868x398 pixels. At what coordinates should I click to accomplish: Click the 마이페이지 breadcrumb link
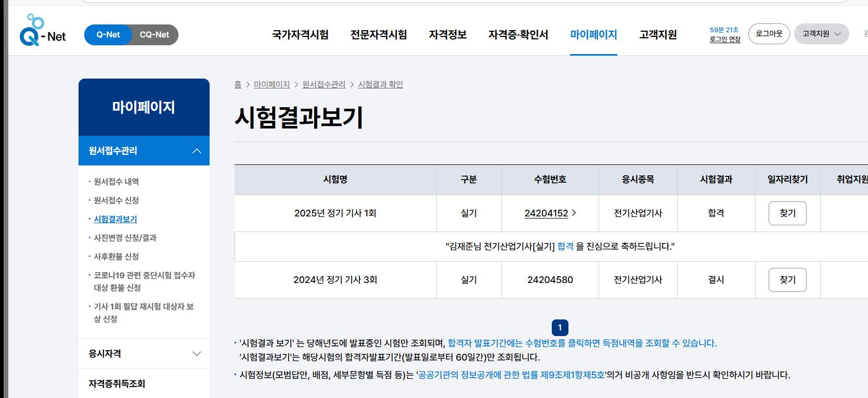(271, 84)
